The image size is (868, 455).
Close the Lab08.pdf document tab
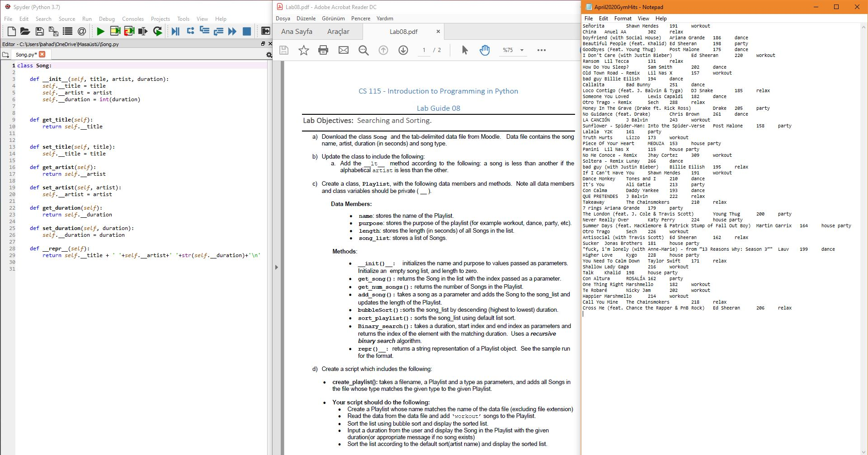pyautogui.click(x=438, y=32)
